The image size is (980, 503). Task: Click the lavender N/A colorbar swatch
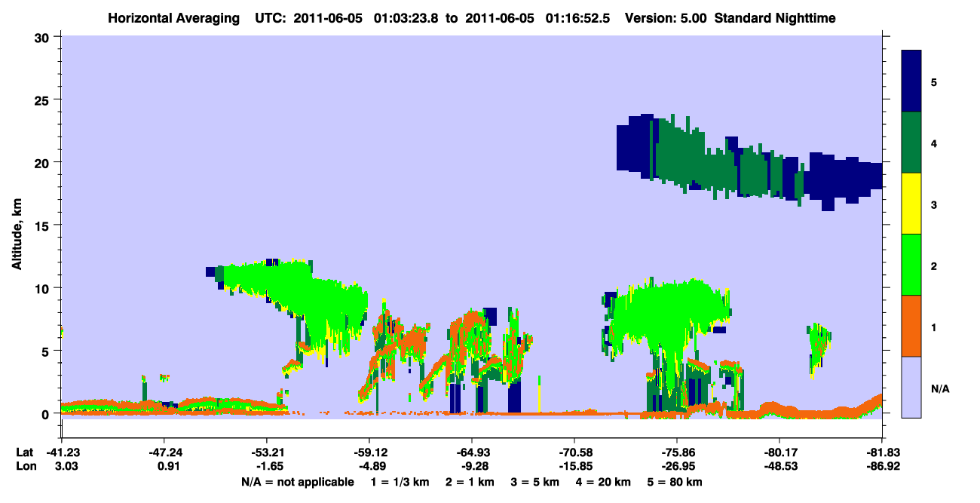click(x=911, y=387)
